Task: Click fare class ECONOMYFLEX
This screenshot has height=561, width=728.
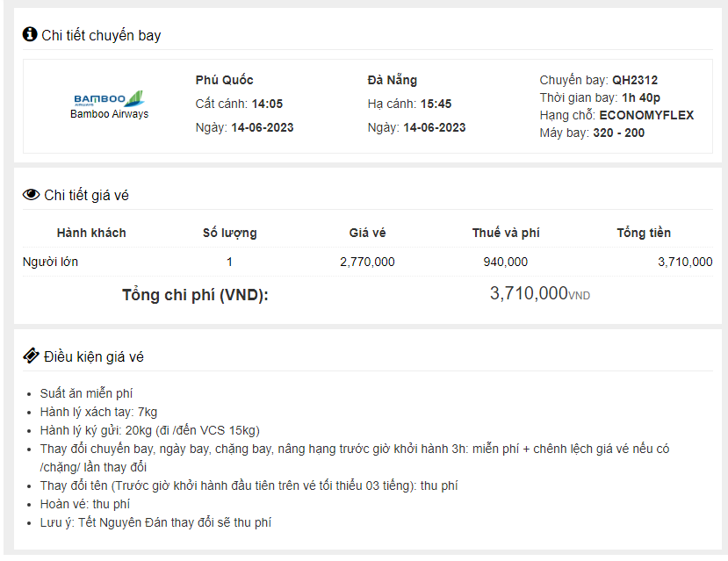Action: pos(648,115)
